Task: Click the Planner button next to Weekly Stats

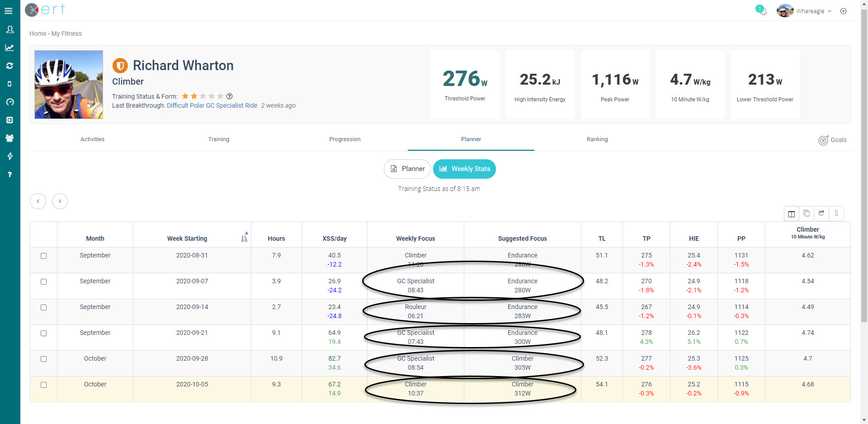Action: click(x=407, y=169)
